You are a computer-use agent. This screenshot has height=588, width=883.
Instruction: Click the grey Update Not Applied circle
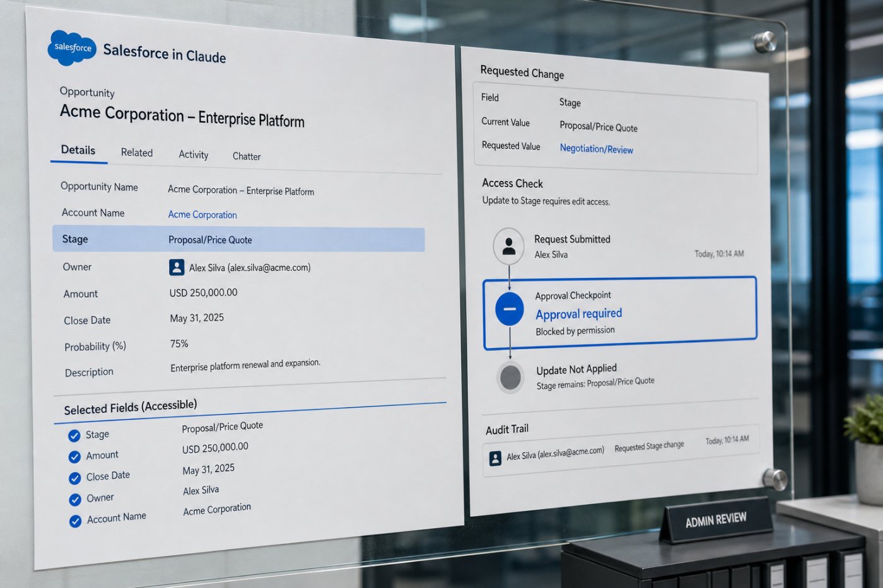(x=510, y=378)
